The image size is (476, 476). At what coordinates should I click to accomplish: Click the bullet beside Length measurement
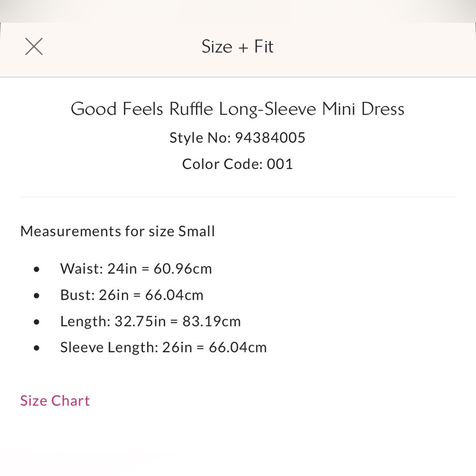click(x=37, y=322)
